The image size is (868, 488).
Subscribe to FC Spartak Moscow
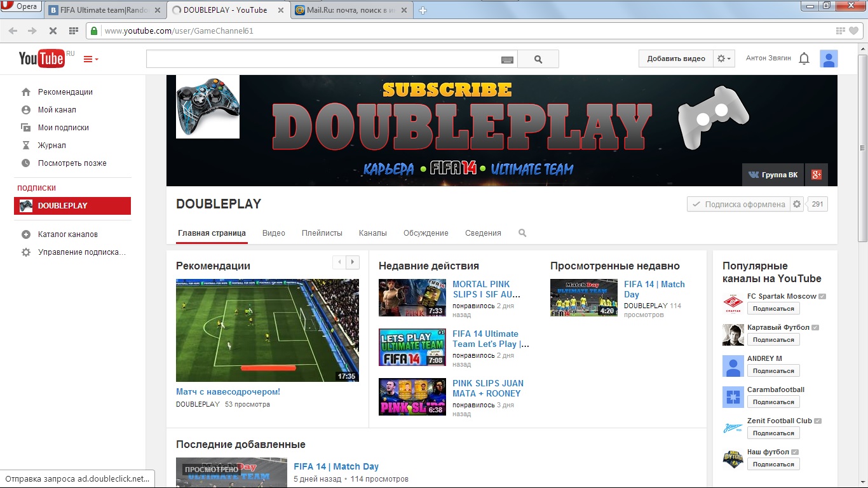pos(773,309)
